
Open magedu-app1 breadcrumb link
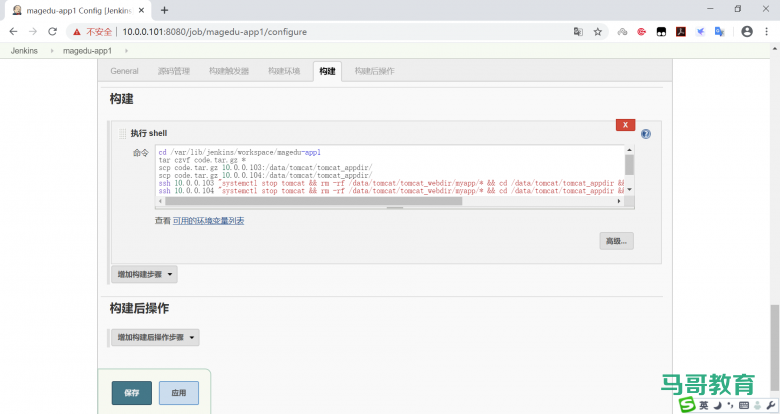(87, 51)
